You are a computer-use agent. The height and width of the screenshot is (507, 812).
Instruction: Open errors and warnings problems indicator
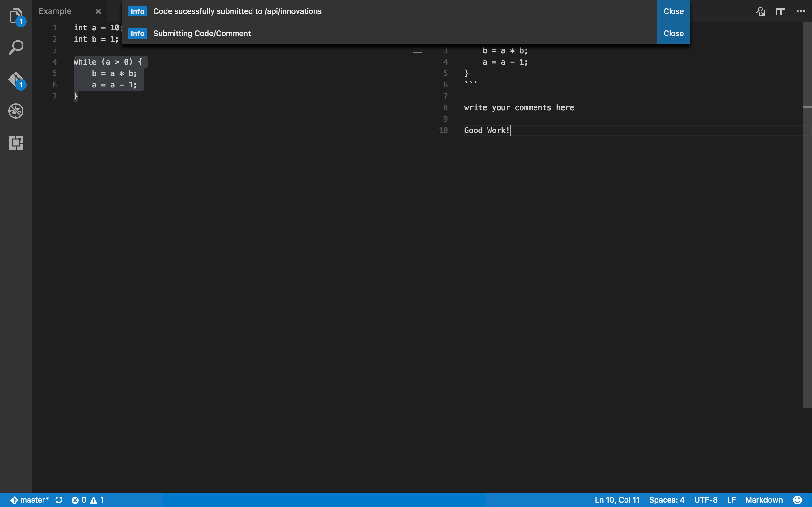pos(88,500)
